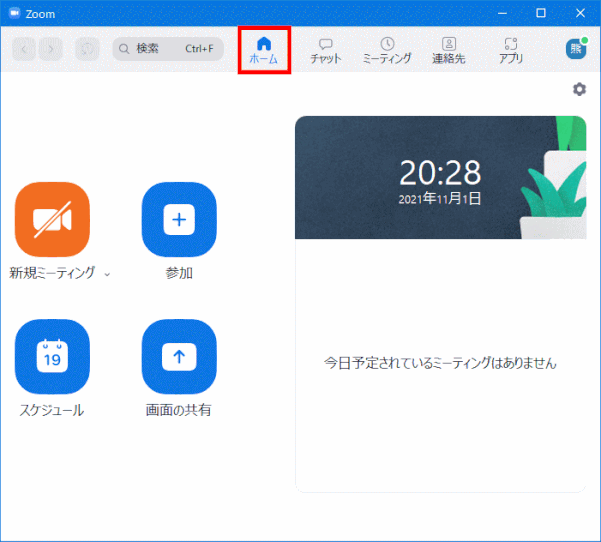The height and width of the screenshot is (542, 601).
Task: Click the search (検索) input field
Action: coord(168,48)
